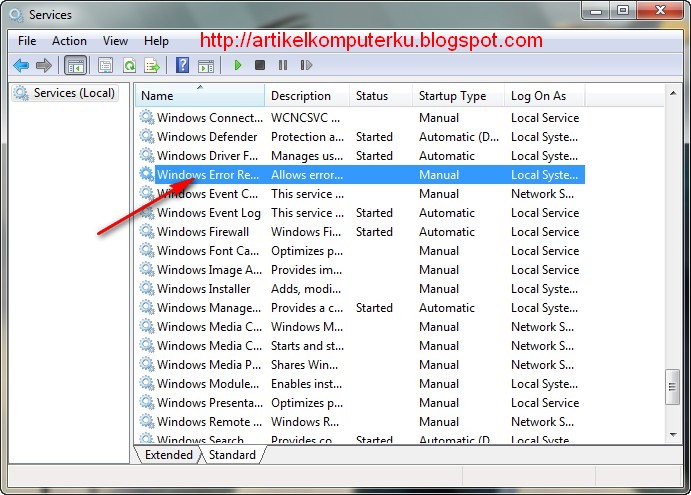The image size is (691, 495).
Task: Switch to the Extended tab
Action: (169, 455)
